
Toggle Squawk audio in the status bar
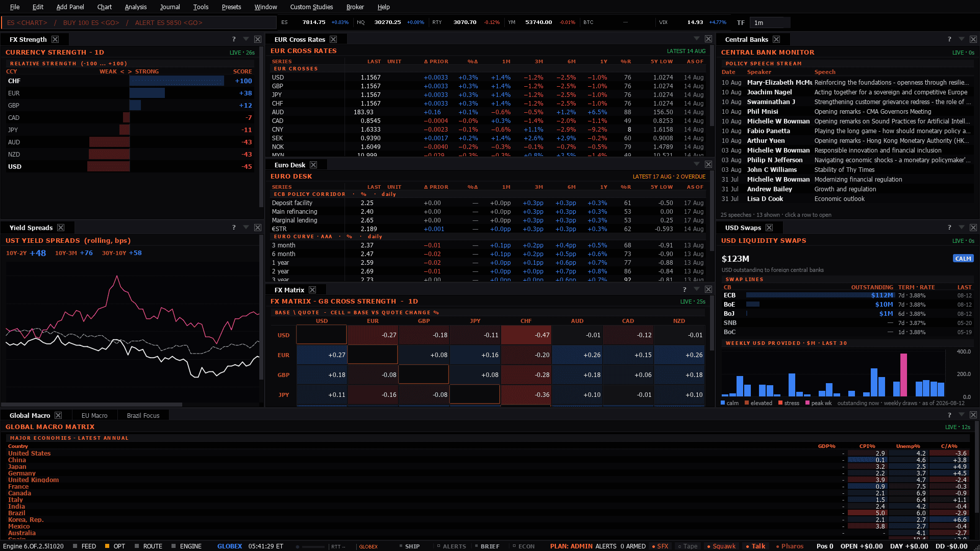pyautogui.click(x=721, y=546)
